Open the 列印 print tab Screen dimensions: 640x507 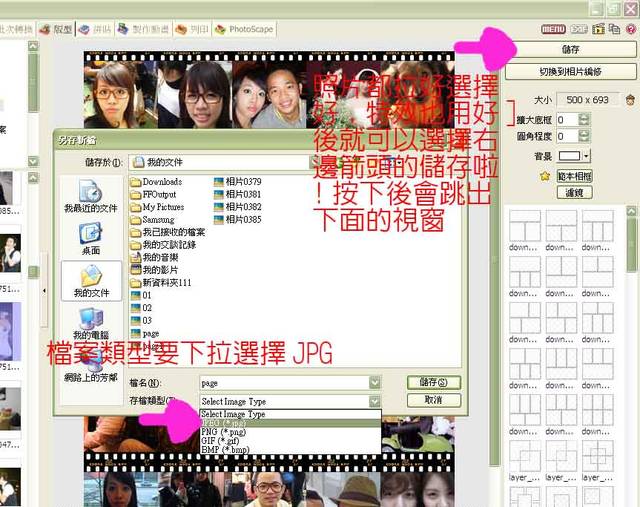(x=192, y=29)
